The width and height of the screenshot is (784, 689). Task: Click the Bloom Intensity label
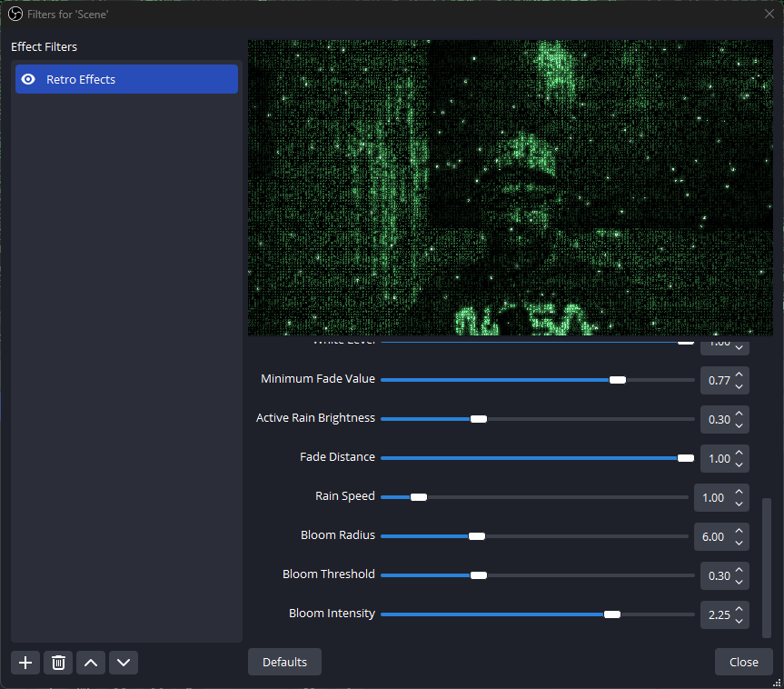(x=332, y=614)
